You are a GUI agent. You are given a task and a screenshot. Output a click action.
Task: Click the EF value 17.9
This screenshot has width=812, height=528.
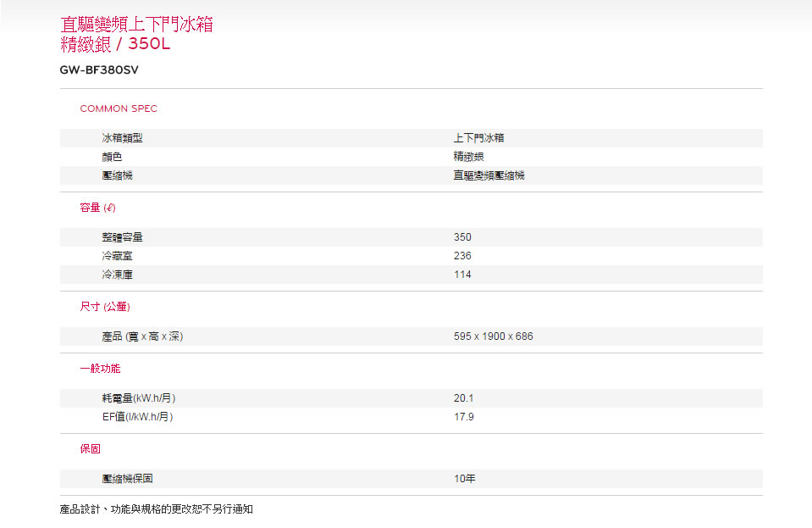coord(463,417)
